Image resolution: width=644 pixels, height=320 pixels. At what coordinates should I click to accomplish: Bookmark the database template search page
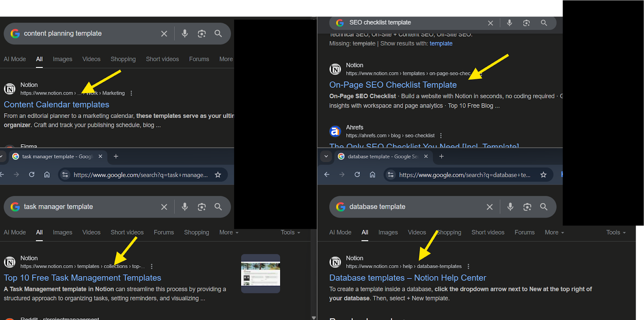[543, 175]
